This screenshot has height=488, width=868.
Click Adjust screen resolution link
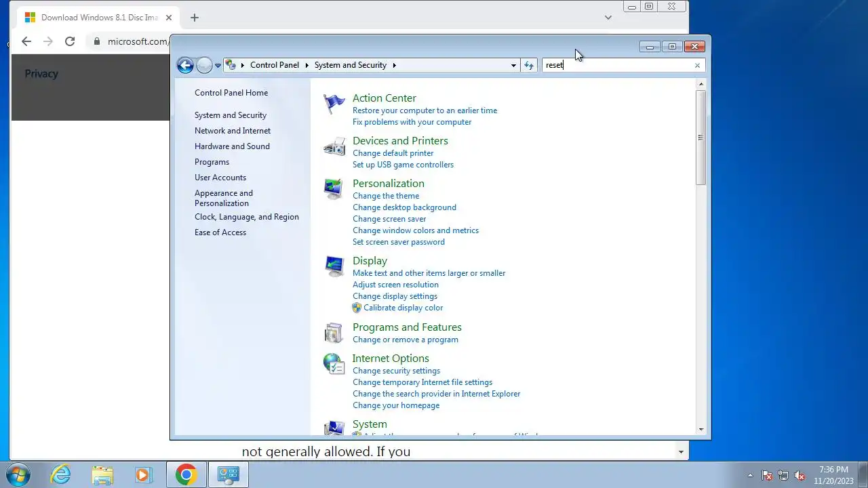click(395, 285)
